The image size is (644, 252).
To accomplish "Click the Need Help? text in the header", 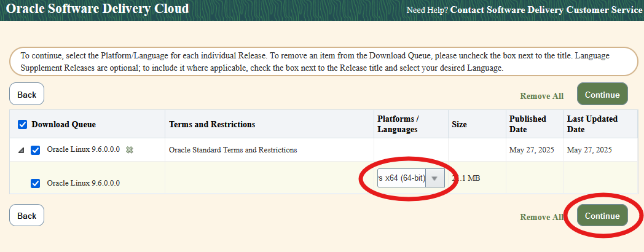I will (427, 10).
